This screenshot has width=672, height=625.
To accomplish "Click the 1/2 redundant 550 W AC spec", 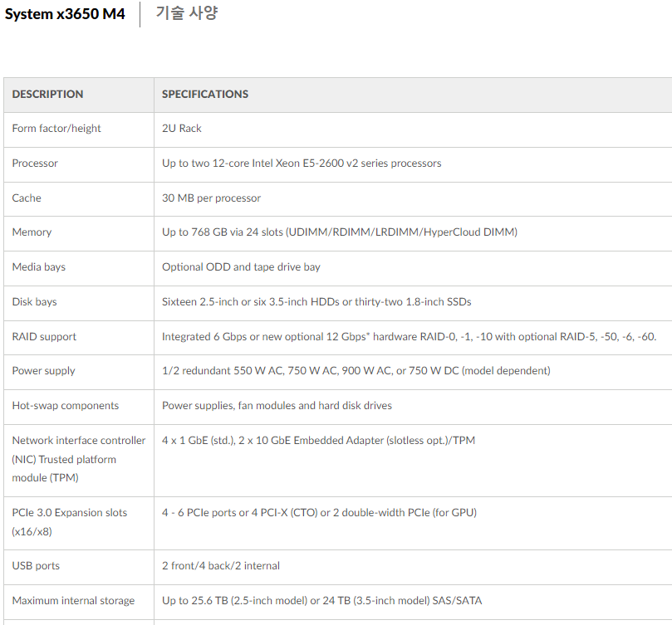I will (x=356, y=371).
